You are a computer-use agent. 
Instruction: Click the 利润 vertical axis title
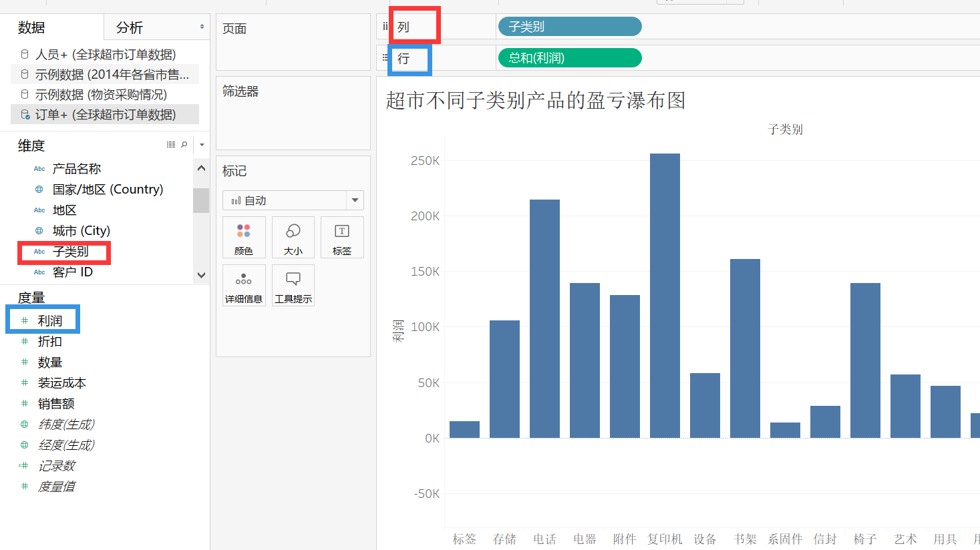pos(398,331)
